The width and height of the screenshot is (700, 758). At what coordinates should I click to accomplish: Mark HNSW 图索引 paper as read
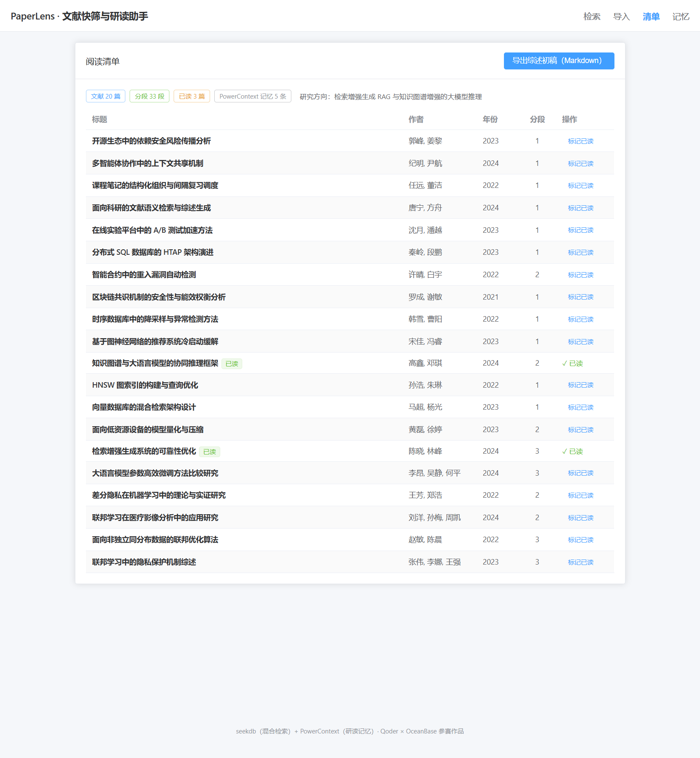coord(580,385)
